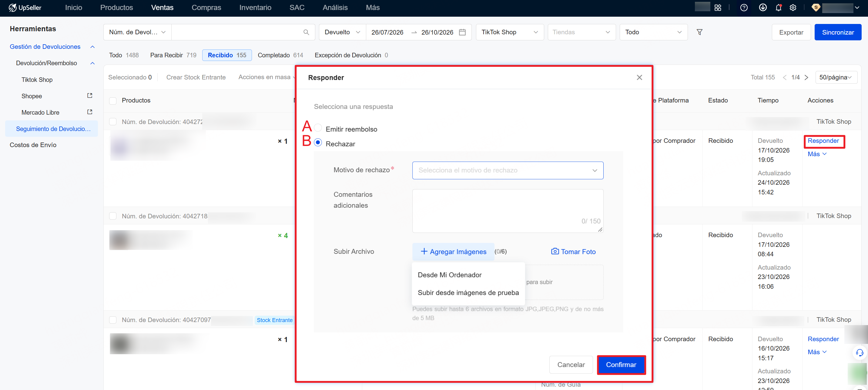Collapse Gestión de Devoluciones section
The image size is (868, 390).
pos(92,47)
